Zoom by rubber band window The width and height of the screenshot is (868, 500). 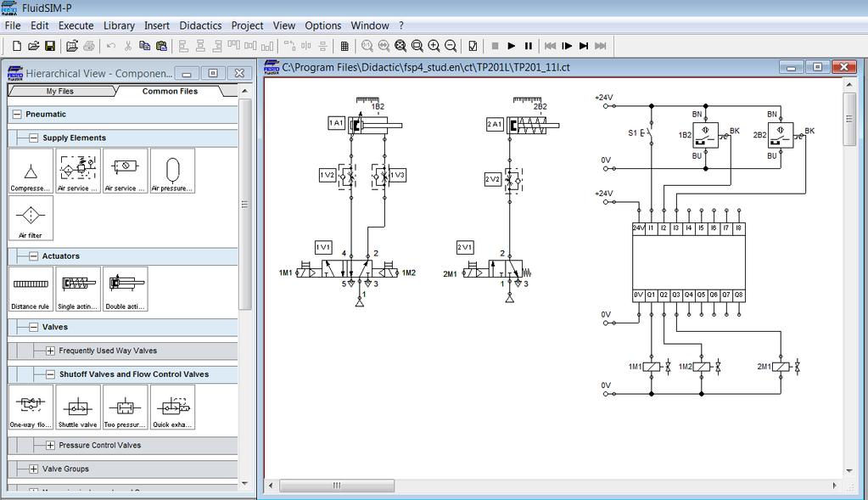click(x=417, y=46)
